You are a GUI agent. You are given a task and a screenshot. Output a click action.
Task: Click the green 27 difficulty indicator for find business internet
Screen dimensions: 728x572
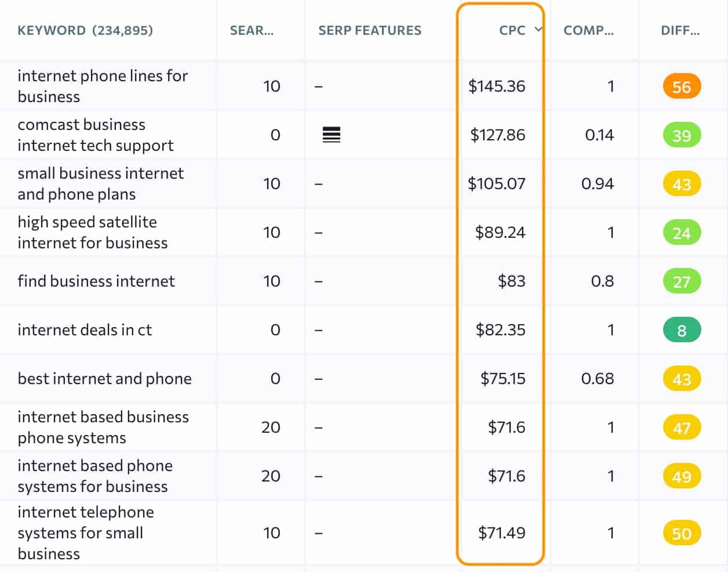coord(681,281)
